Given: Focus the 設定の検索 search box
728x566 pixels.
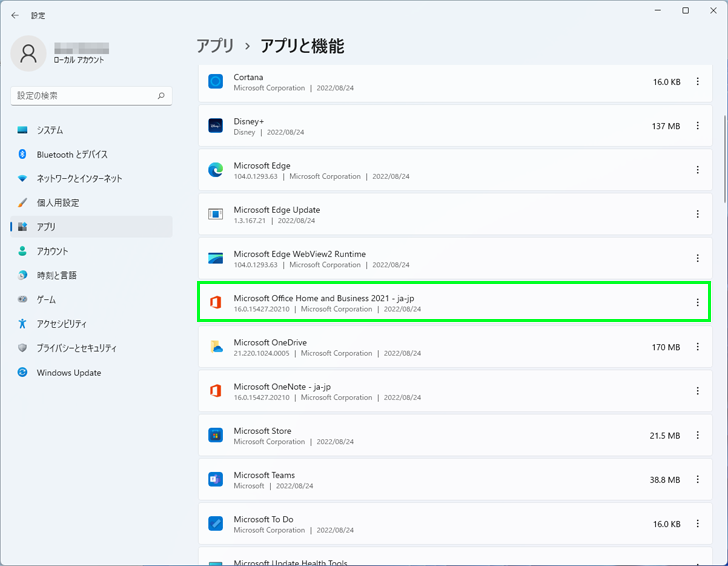Looking at the screenshot, I should pyautogui.click(x=91, y=96).
